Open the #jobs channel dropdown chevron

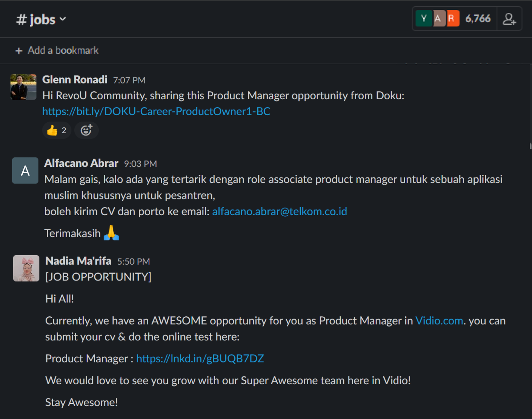coord(63,19)
